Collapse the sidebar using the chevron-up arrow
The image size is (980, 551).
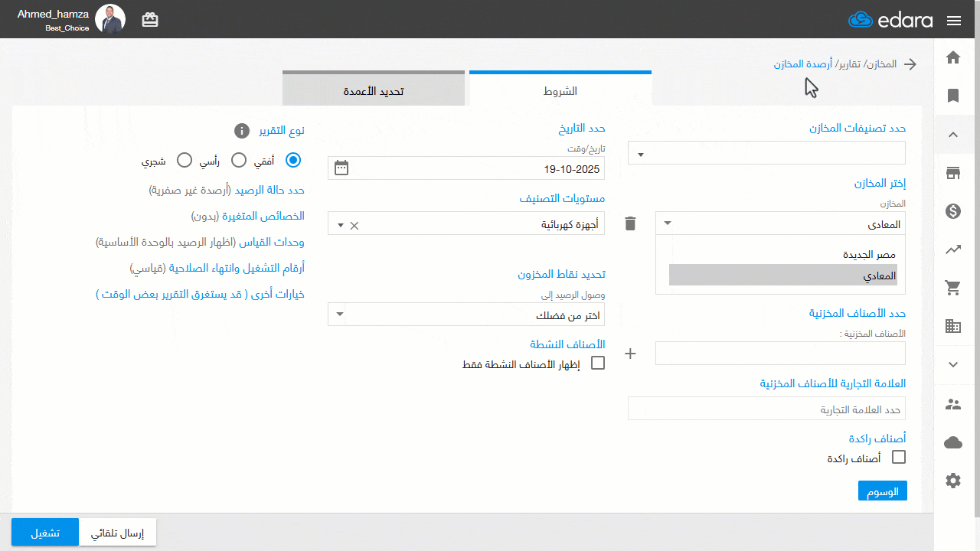(953, 135)
